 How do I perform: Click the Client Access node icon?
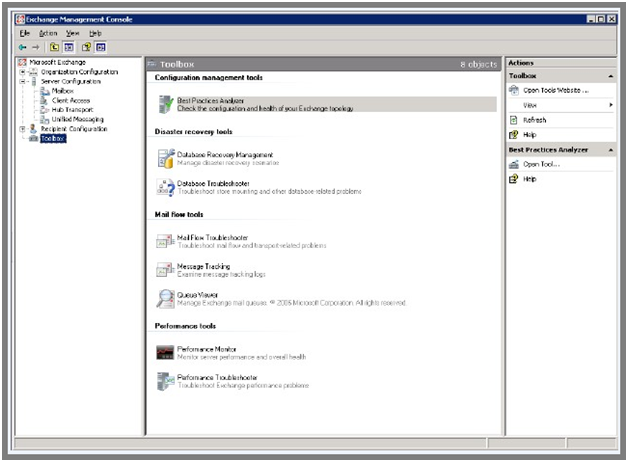click(45, 100)
